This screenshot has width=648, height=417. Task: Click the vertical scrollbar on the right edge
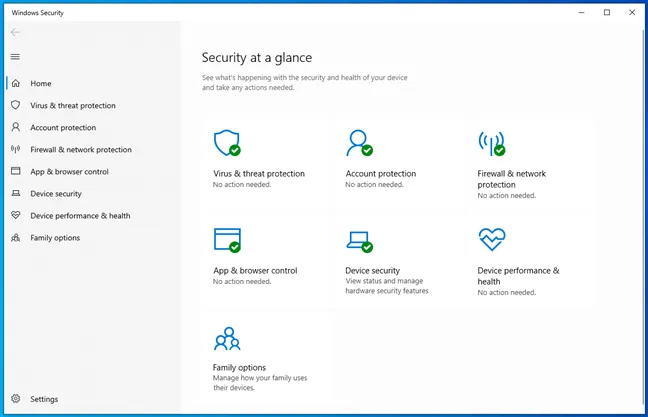click(x=644, y=217)
